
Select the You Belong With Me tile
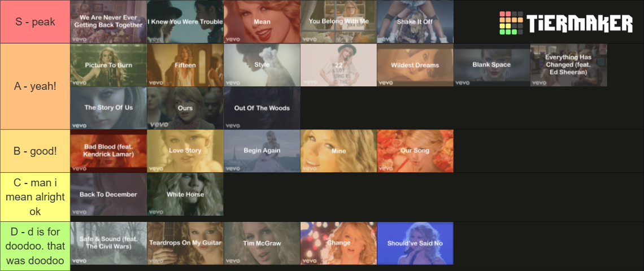[338, 22]
